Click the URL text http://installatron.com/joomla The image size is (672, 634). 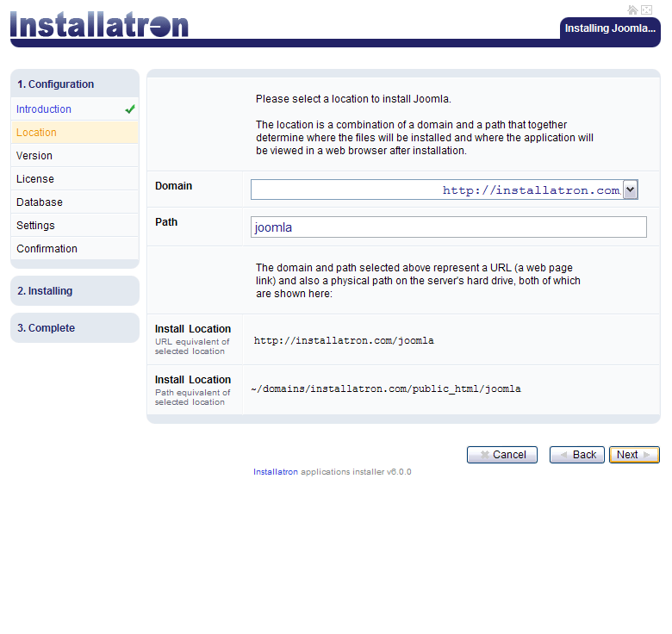pyautogui.click(x=344, y=340)
